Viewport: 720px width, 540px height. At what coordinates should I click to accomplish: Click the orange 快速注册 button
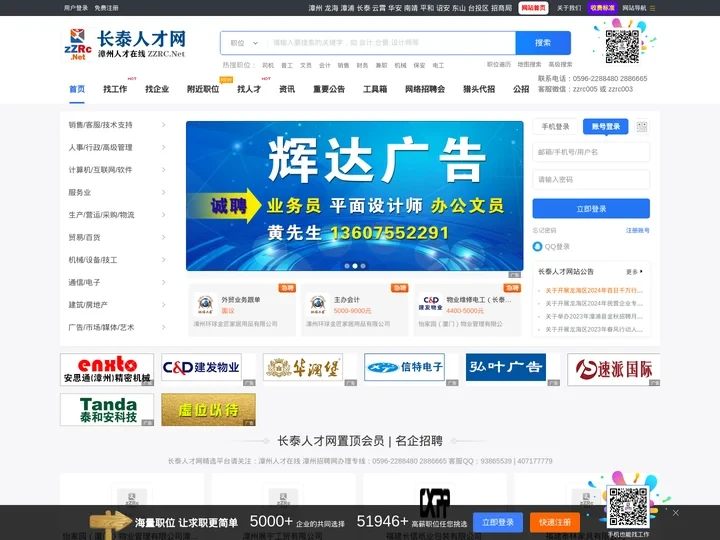pyautogui.click(x=555, y=523)
